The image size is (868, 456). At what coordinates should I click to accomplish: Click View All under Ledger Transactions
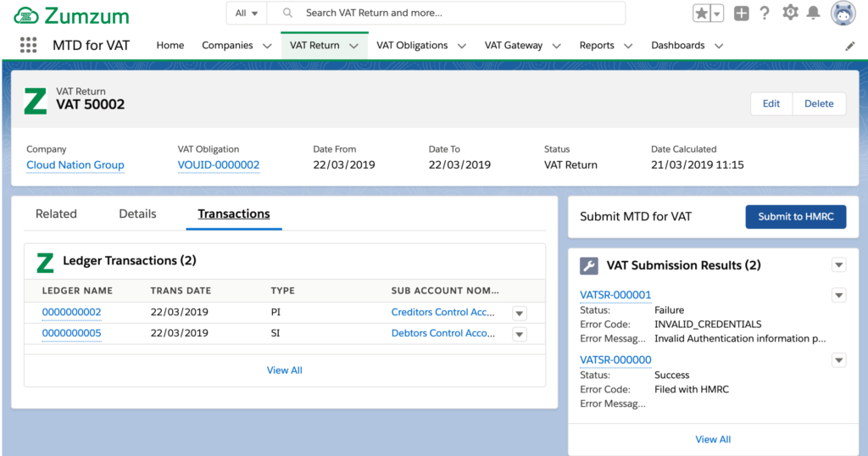click(x=285, y=370)
